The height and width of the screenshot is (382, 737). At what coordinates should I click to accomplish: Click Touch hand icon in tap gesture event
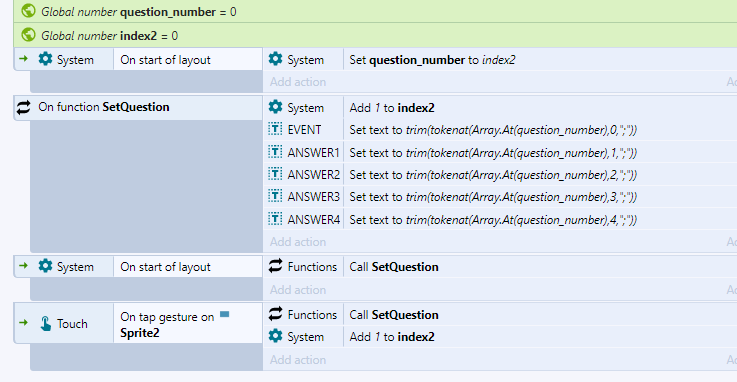[x=46, y=323]
